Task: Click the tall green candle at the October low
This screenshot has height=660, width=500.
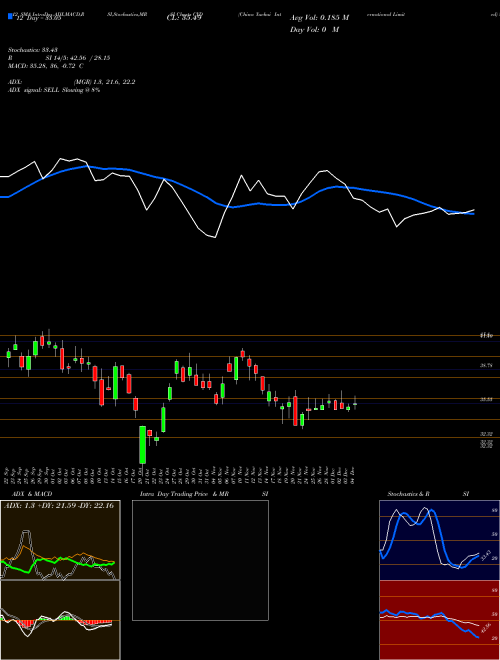Action: (143, 445)
